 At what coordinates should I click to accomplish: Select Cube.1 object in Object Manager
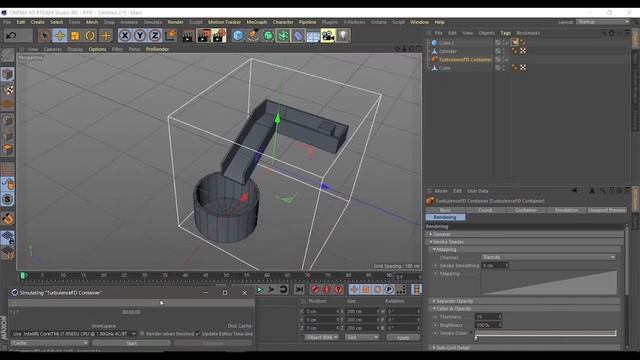click(x=446, y=43)
